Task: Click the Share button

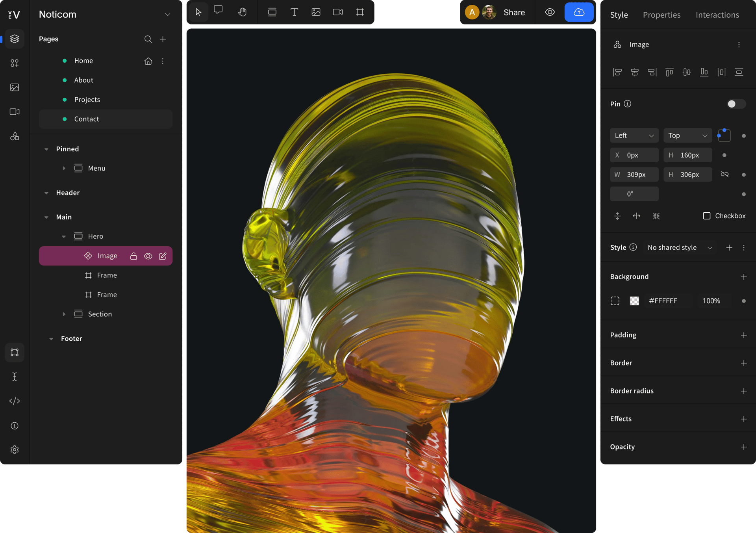Action: click(x=514, y=12)
